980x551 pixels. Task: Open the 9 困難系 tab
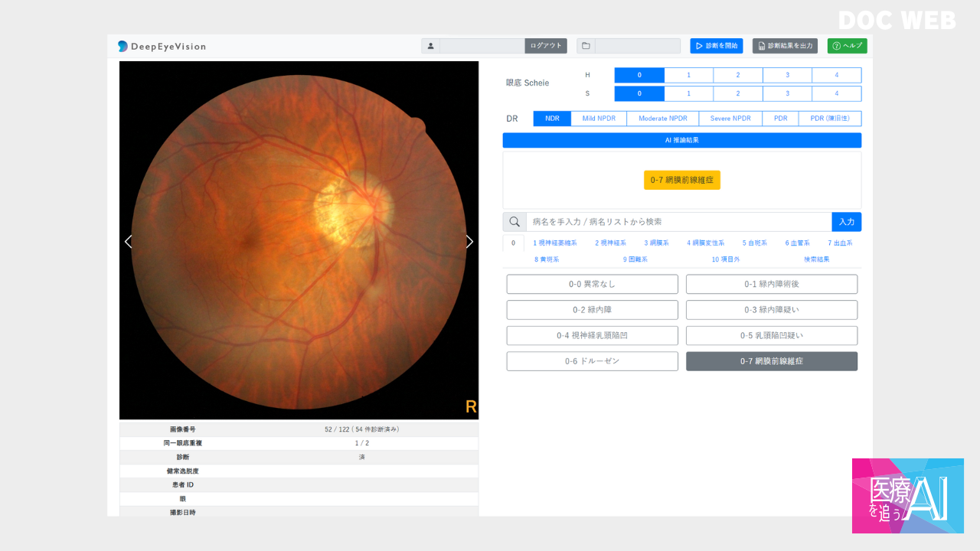click(635, 259)
